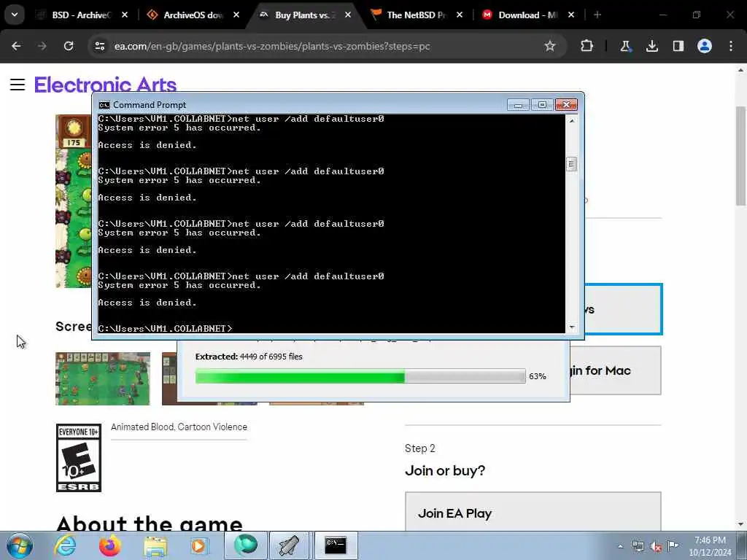The image size is (747, 560).
Task: Go to Electronic Arts home logo
Action: click(x=105, y=85)
